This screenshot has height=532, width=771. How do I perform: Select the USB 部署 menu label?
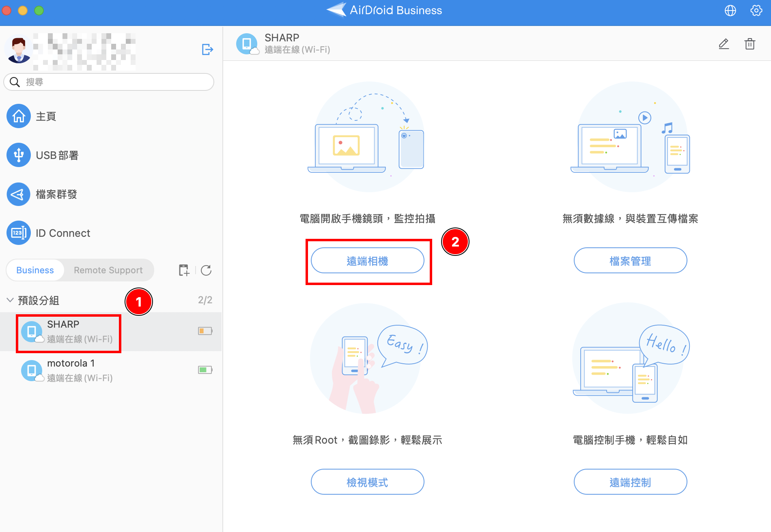click(57, 155)
